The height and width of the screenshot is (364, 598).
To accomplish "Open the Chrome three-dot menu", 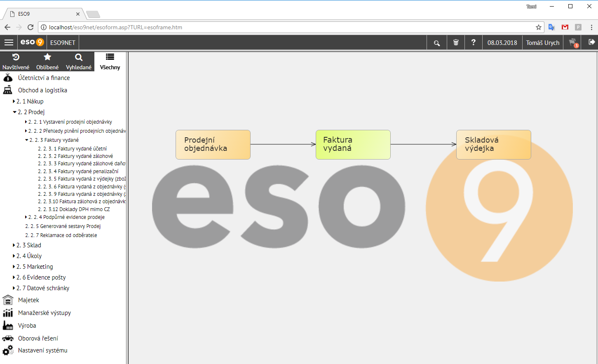I will pyautogui.click(x=591, y=27).
